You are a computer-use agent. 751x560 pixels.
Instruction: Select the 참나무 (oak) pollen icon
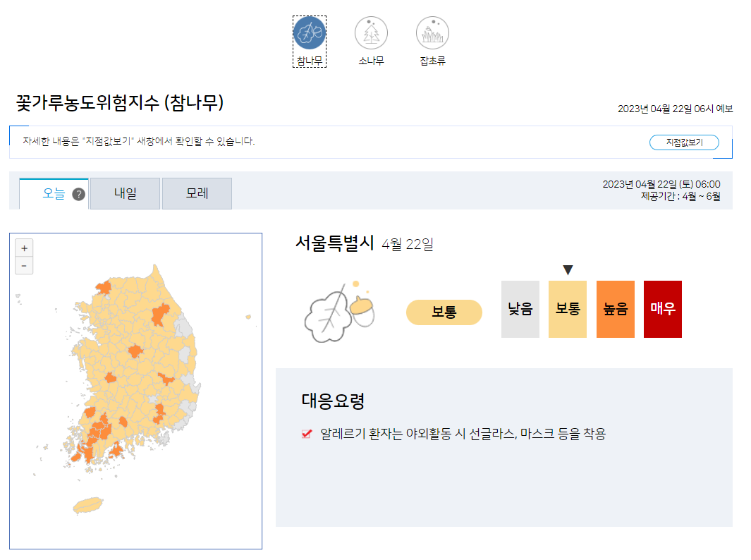310,32
